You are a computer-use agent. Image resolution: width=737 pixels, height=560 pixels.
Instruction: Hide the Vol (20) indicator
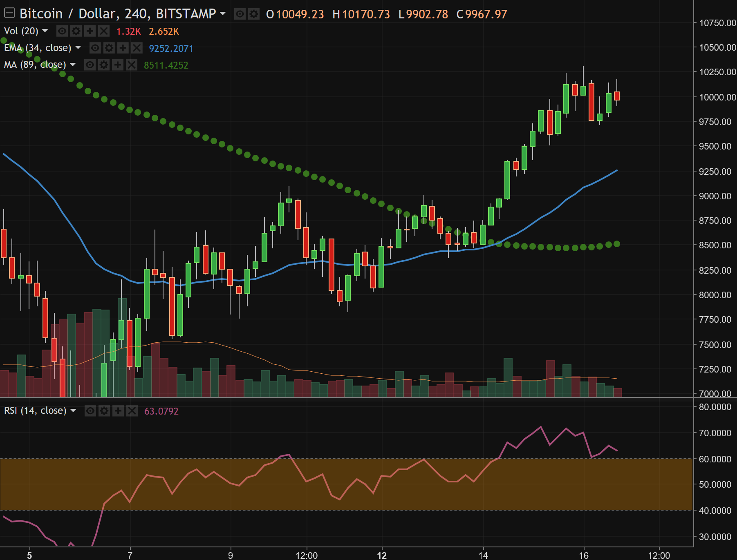[62, 31]
